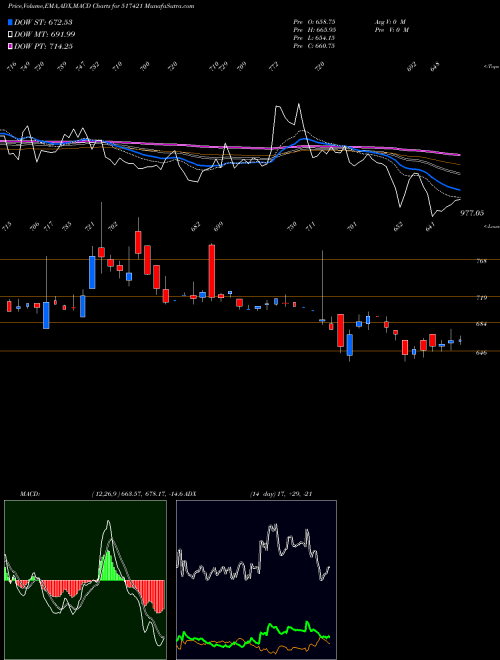This screenshot has width=500, height=660.
Task: Click the 750 low value label
Action: (x=292, y=227)
